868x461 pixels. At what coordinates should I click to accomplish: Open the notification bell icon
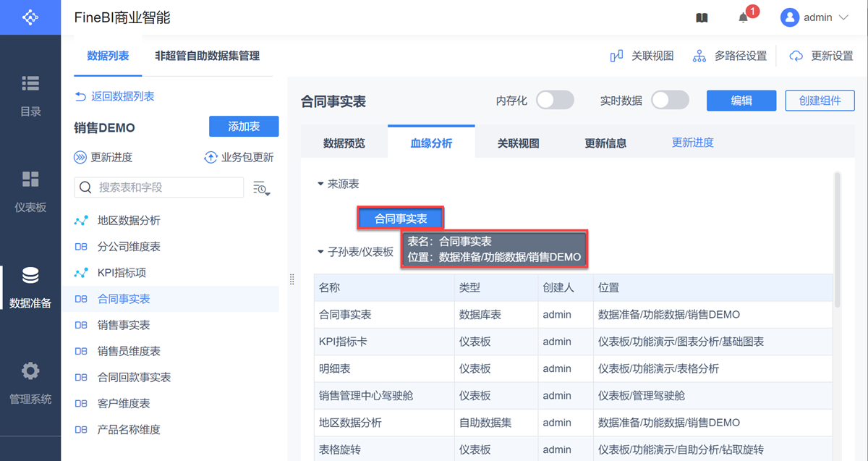pyautogui.click(x=744, y=17)
